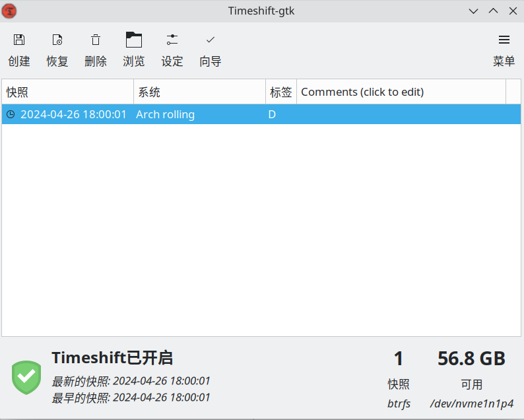This screenshot has height=420, width=524.
Task: Click the 恢复 (Restore) toolbar icon
Action: tap(57, 41)
